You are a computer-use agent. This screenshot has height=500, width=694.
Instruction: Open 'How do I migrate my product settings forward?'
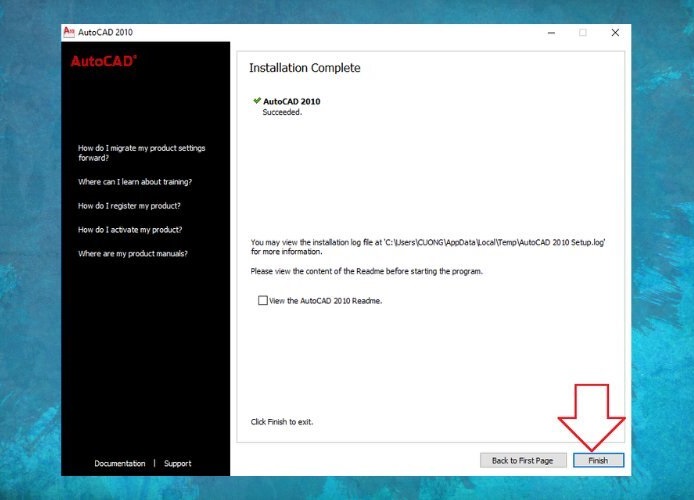coord(141,152)
